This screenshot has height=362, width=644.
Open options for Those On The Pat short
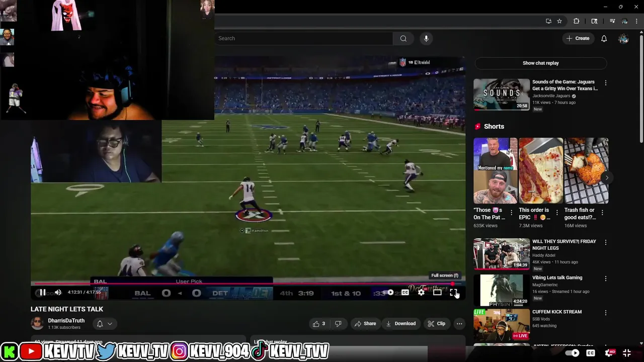point(512,213)
